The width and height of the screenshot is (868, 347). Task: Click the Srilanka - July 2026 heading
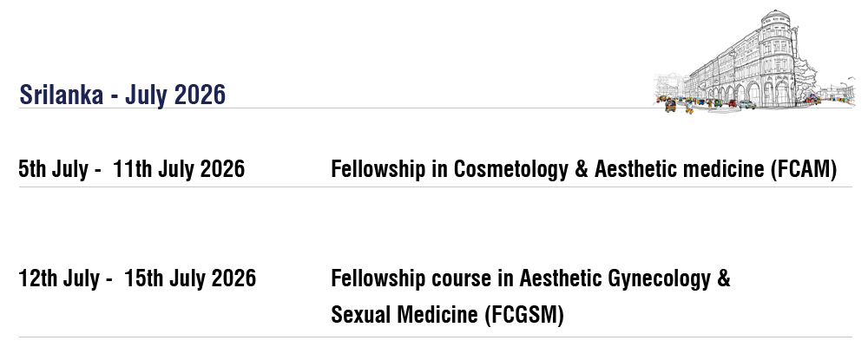(x=122, y=94)
